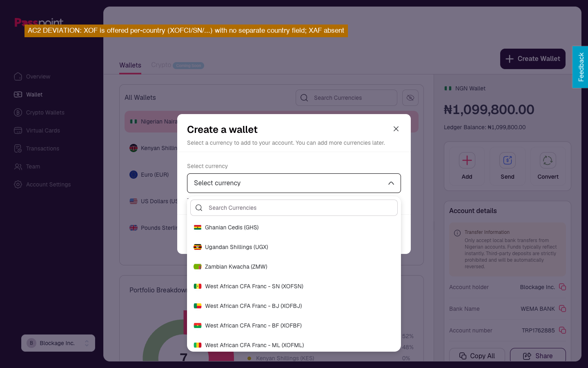Open Account Settings in the sidebar
The width and height of the screenshot is (588, 368).
(42, 184)
